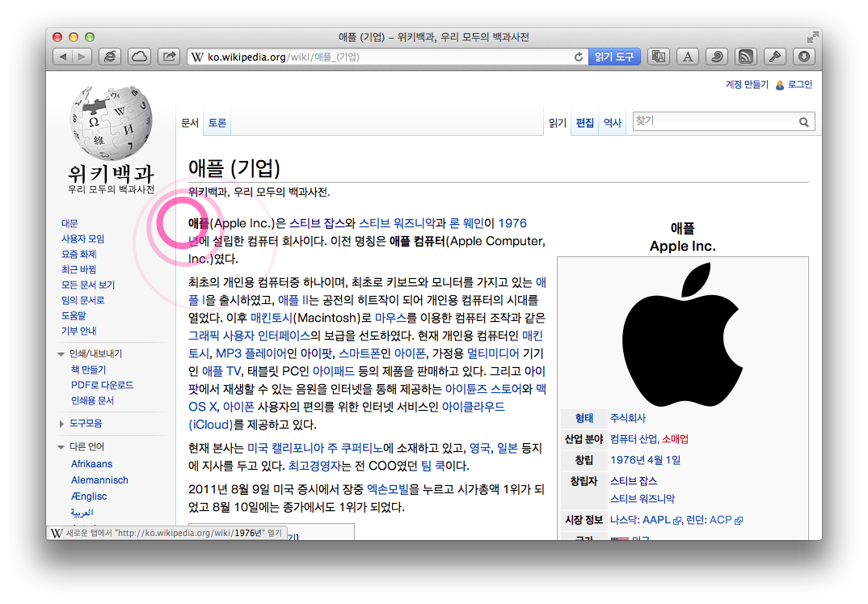
Task: Go forward using the forward arrow
Action: click(x=82, y=57)
